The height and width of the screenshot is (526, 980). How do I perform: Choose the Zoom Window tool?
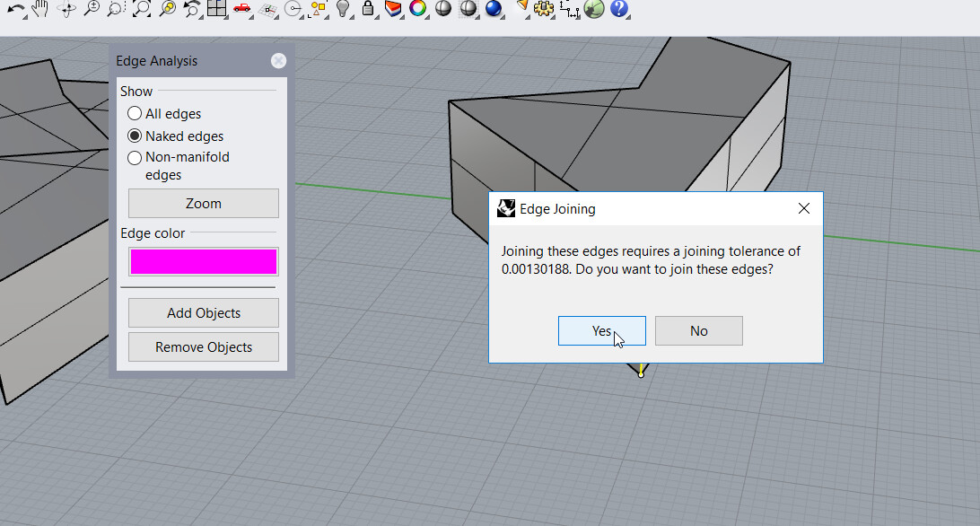coord(116,8)
